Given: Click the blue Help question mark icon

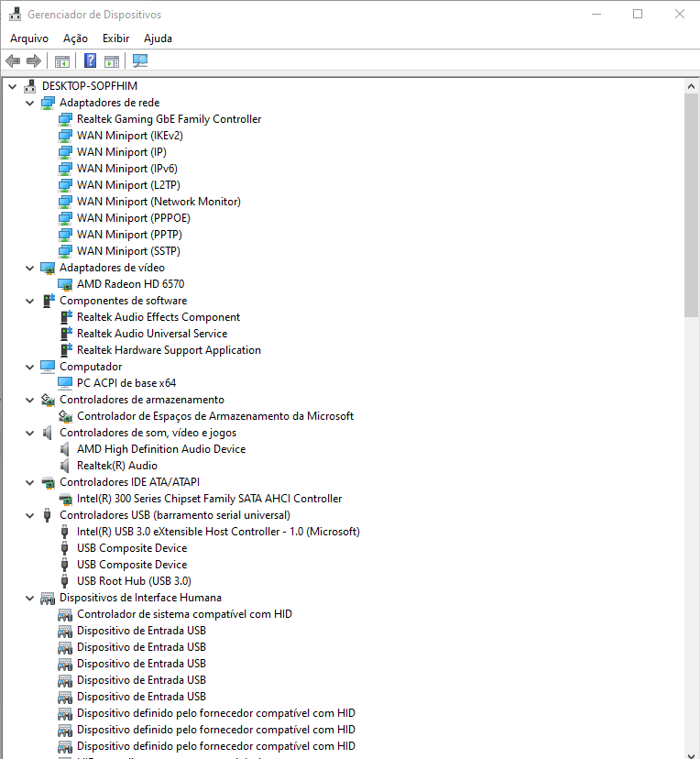Looking at the screenshot, I should point(90,61).
